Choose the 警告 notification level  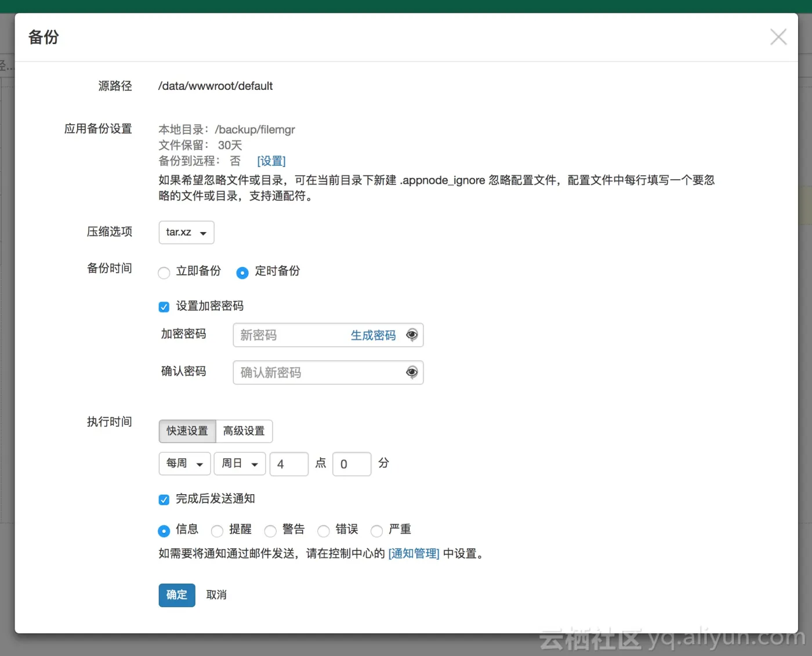click(x=270, y=530)
